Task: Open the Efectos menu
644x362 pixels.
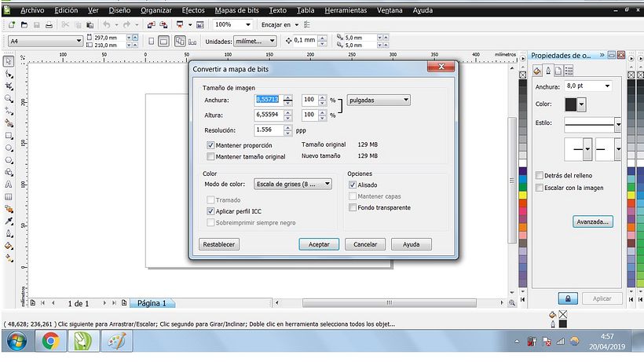Action: (193, 10)
